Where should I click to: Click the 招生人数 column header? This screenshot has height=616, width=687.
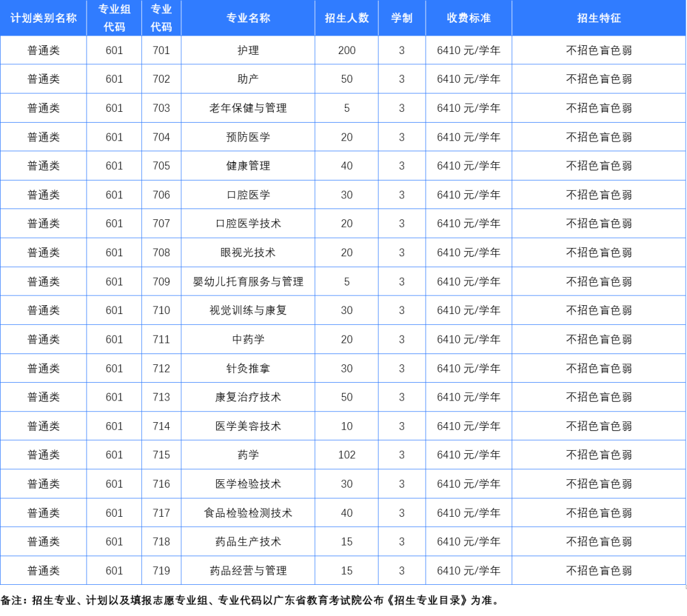[345, 18]
